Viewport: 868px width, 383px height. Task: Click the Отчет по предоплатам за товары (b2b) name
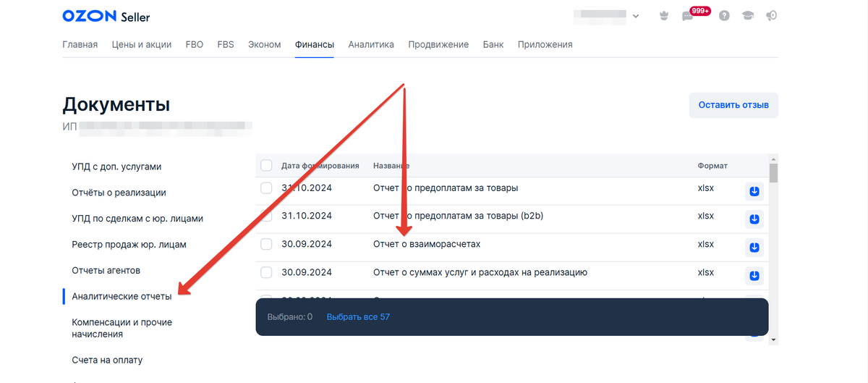[x=457, y=216]
